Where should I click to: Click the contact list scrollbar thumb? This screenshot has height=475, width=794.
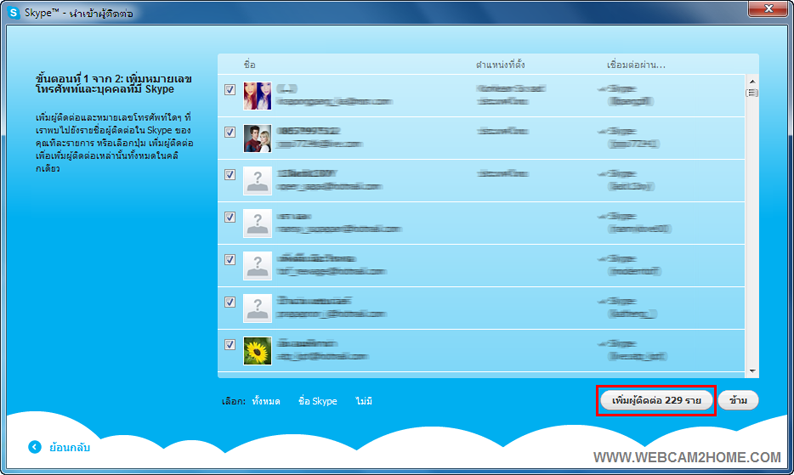click(x=751, y=93)
